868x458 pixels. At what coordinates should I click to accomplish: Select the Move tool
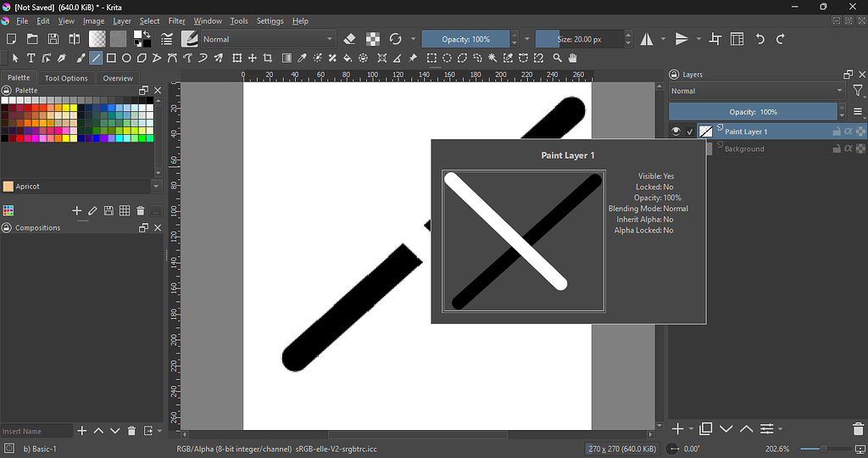tap(253, 58)
